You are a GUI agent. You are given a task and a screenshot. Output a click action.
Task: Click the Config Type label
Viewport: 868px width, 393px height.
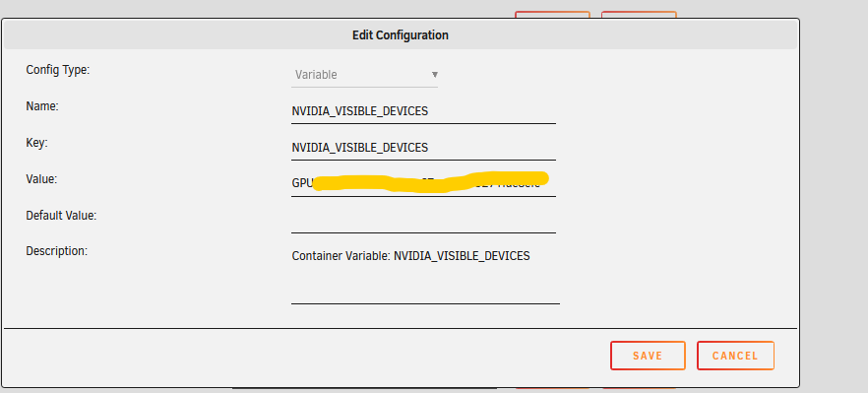point(57,70)
